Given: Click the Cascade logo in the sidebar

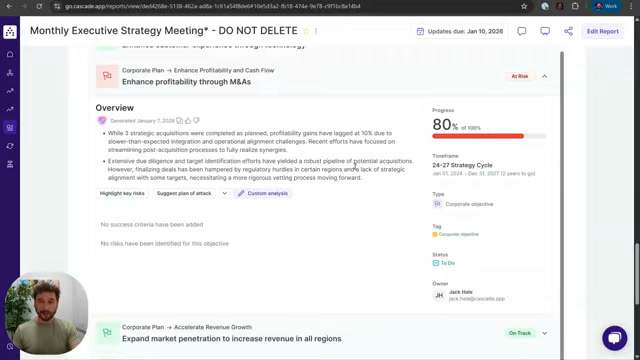Looking at the screenshot, I should [x=10, y=32].
